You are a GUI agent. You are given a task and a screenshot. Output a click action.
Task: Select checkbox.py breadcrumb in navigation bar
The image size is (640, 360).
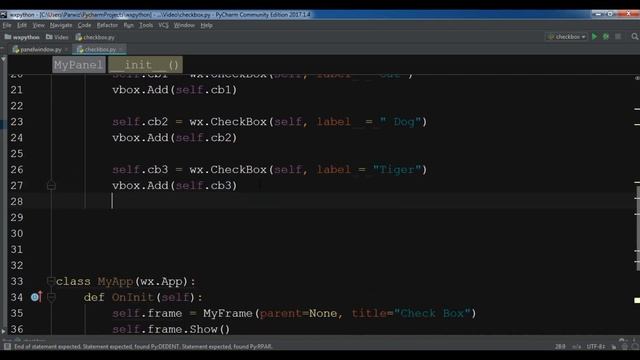click(95, 37)
